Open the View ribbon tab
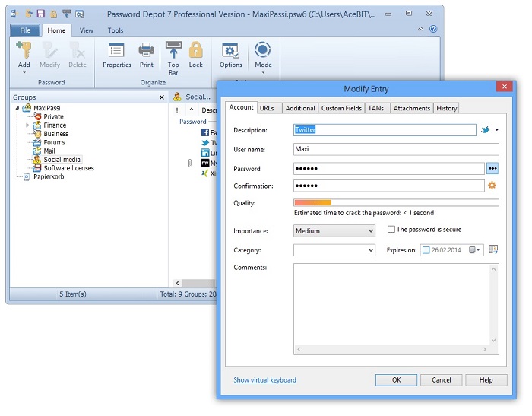532x416 pixels. [87, 30]
